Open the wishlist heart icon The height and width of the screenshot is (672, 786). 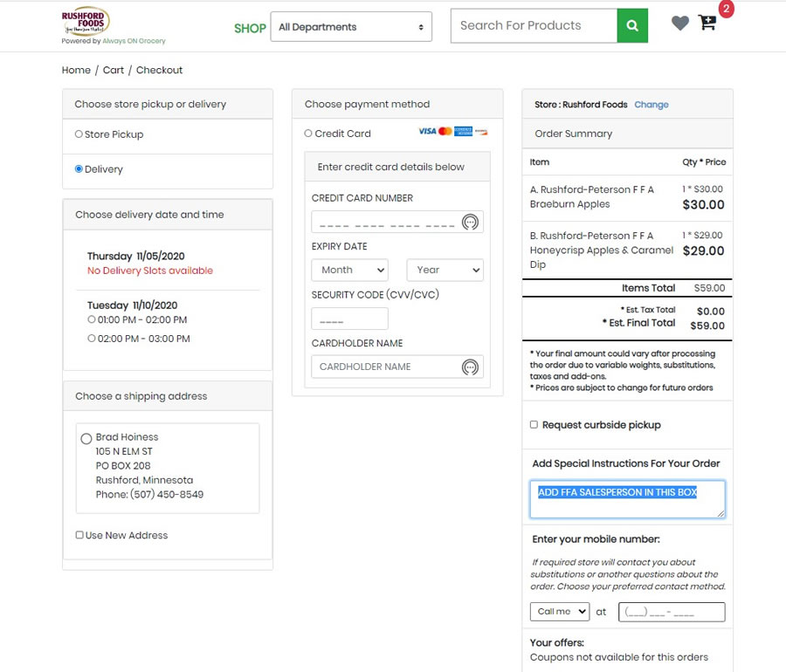679,23
